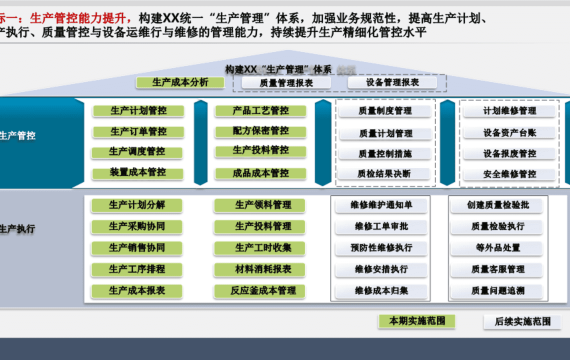Image resolution: width=570 pixels, height=360 pixels.
Task: Select the 生产计划分解 item
Action: pos(137,205)
